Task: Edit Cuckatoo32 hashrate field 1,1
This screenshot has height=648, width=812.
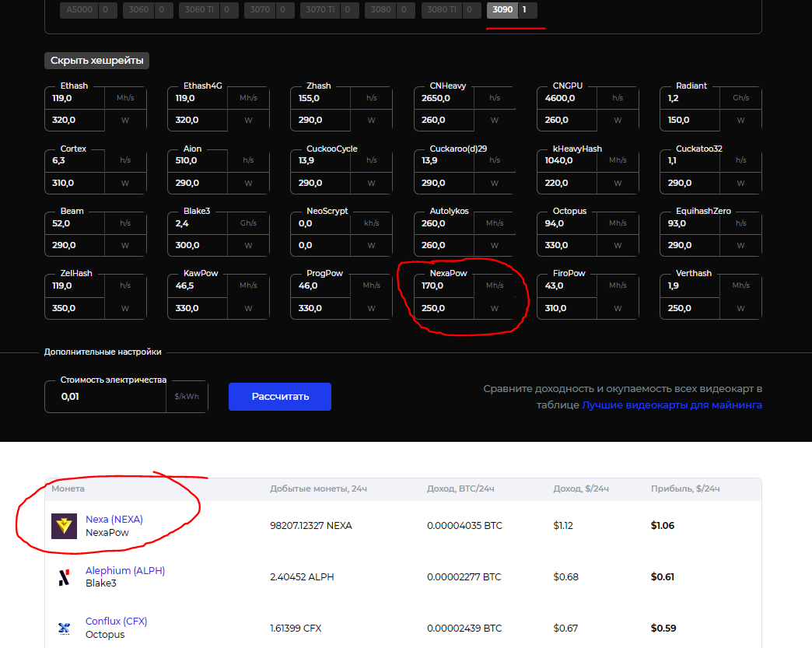Action: (690, 160)
